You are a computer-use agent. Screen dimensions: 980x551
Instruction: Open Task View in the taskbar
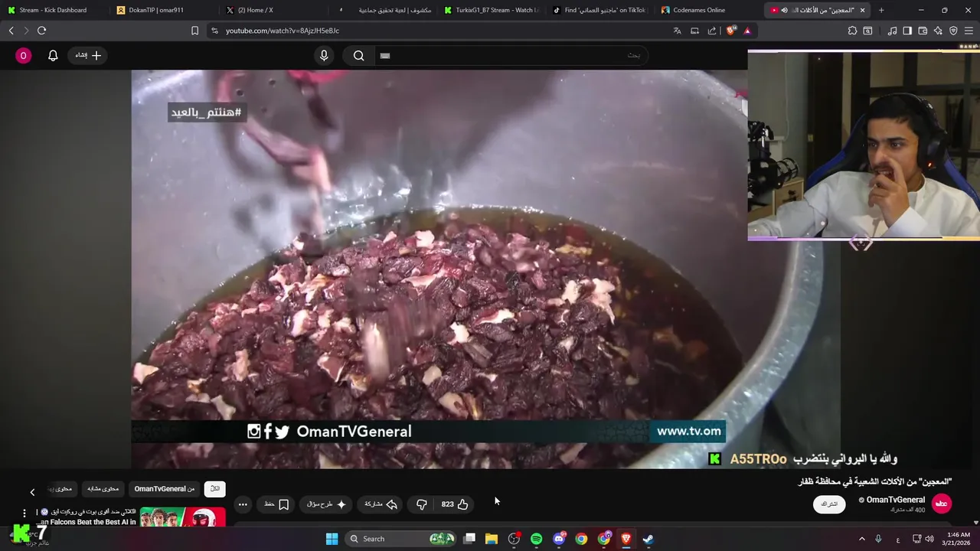click(469, 539)
